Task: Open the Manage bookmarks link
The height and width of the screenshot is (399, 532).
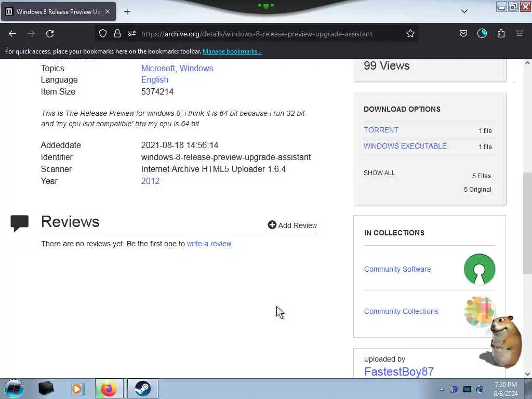Action: [232, 51]
